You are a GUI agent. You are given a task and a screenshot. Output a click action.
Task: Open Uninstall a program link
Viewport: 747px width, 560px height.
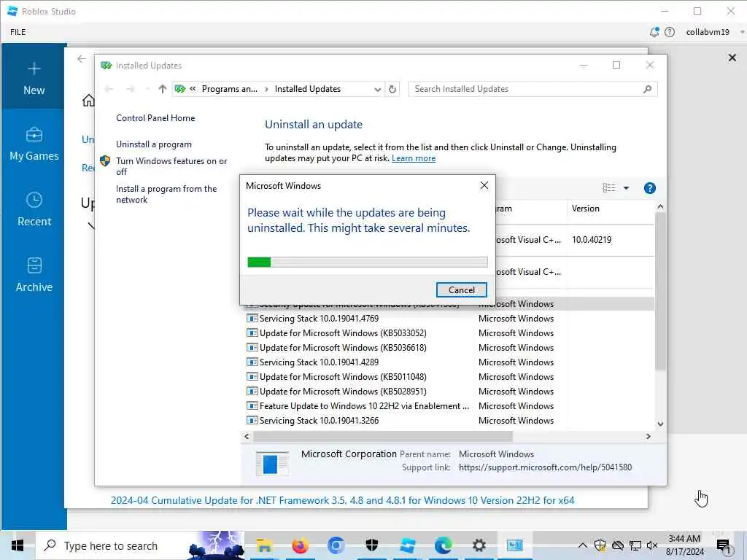tap(154, 144)
